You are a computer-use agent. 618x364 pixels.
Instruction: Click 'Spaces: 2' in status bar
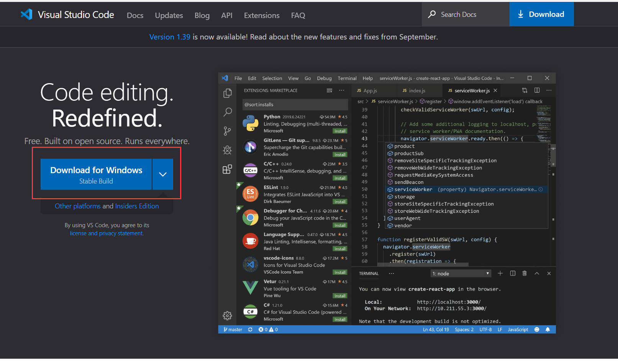pos(464,330)
